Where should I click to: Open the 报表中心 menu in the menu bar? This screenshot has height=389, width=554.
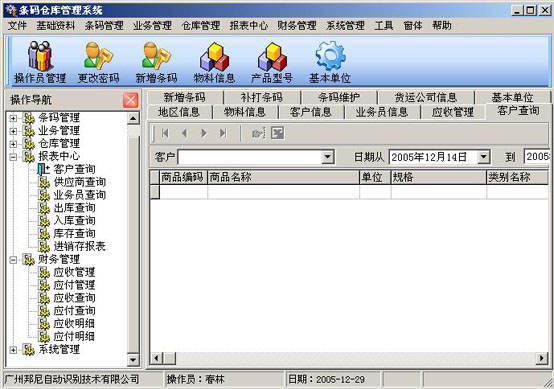point(249,25)
